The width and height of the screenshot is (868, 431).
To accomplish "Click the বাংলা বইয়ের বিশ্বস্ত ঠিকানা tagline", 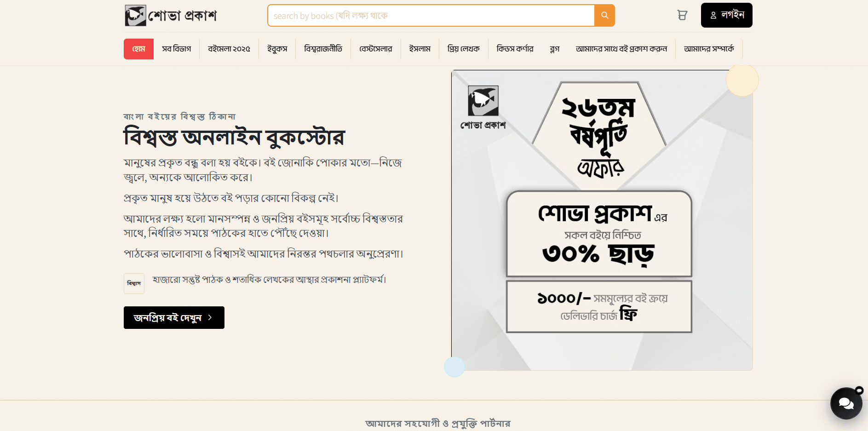I will [x=180, y=117].
